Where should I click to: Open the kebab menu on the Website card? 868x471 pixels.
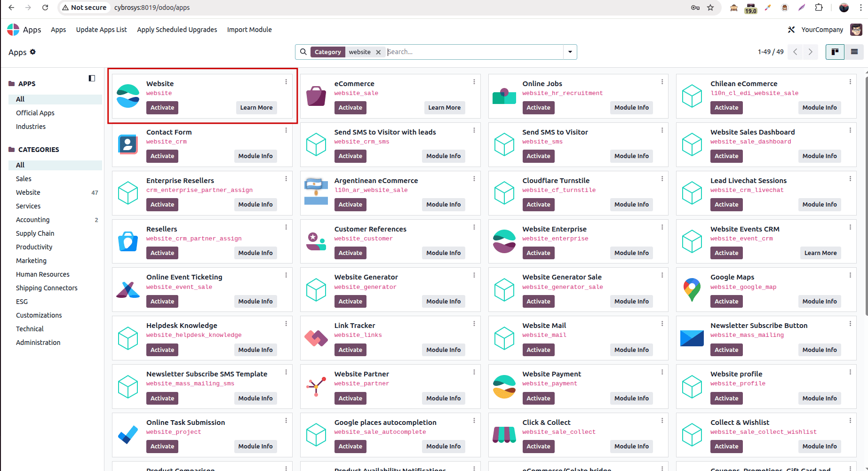(286, 81)
